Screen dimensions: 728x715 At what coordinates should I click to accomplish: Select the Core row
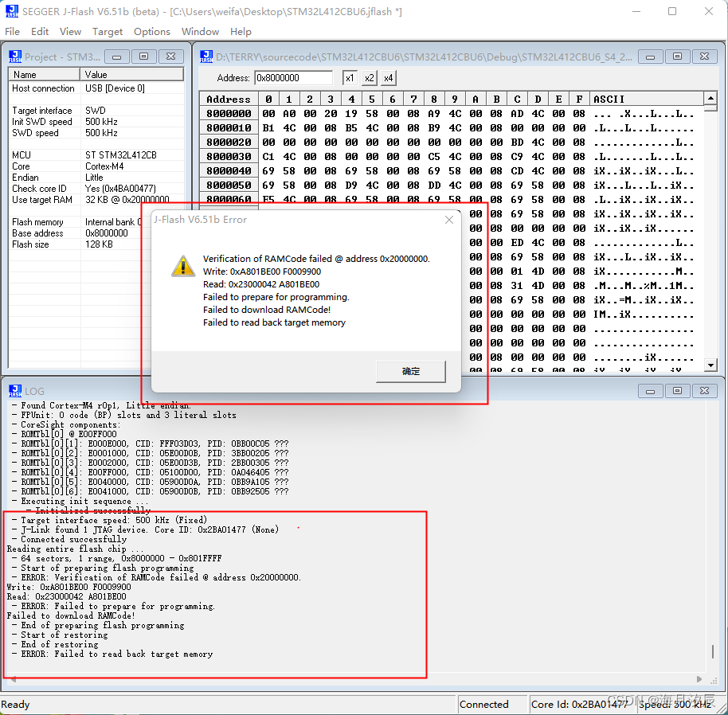click(x=96, y=166)
